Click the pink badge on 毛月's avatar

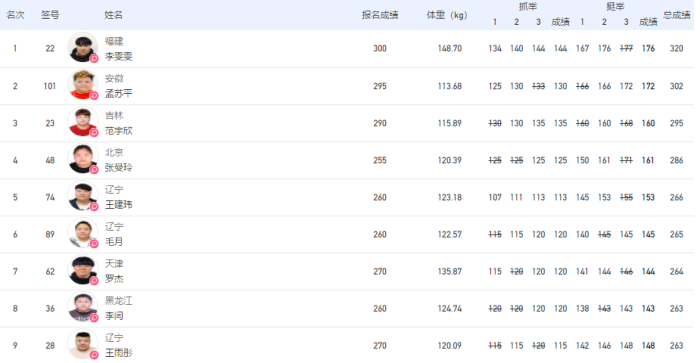(94, 244)
